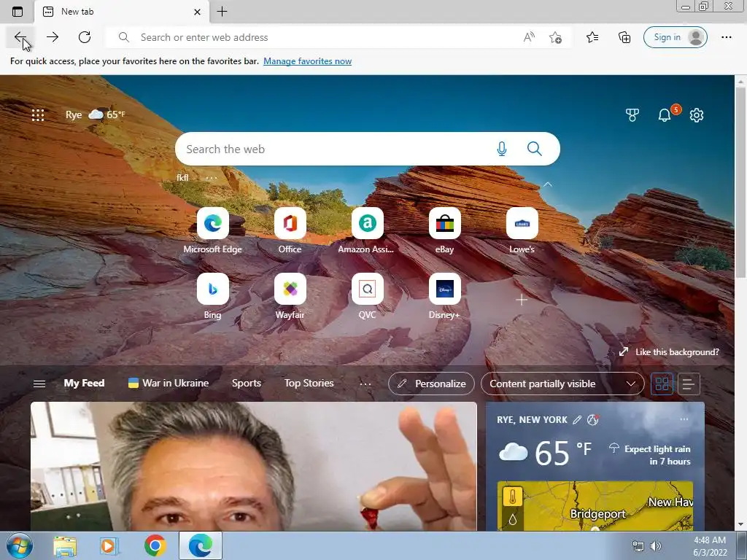
Task: Edit Rye, New York location
Action: tap(577, 419)
